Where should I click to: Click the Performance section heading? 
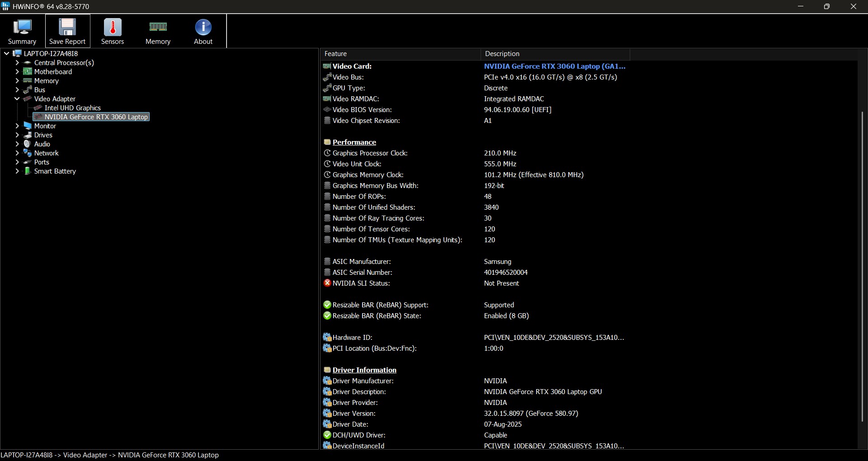354,142
